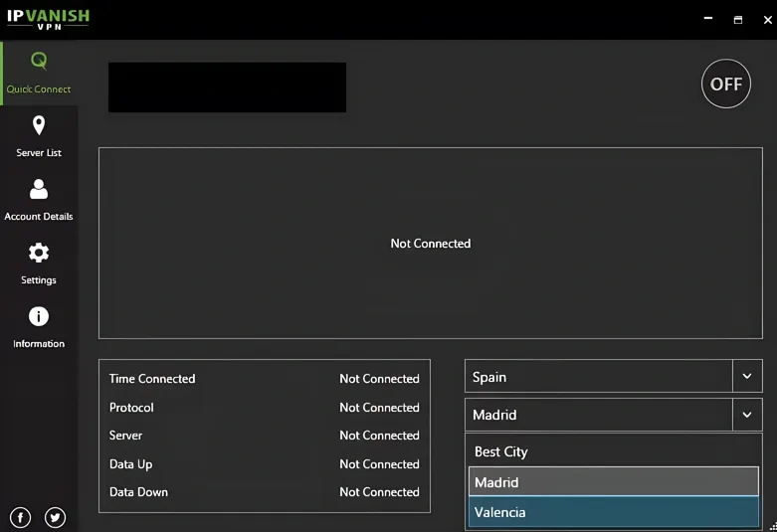Image resolution: width=777 pixels, height=532 pixels.
Task: Click Time Connected's Not Connected value
Action: [x=380, y=379]
